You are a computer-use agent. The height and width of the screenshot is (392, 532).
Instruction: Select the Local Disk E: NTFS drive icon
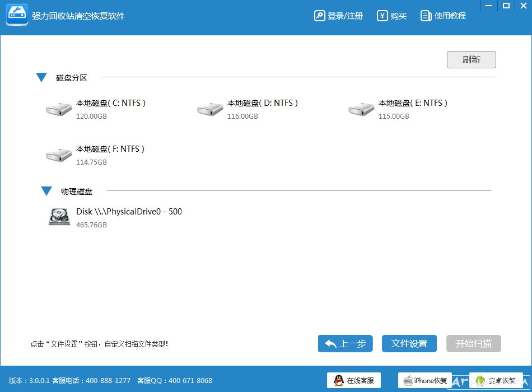pyautogui.click(x=361, y=109)
